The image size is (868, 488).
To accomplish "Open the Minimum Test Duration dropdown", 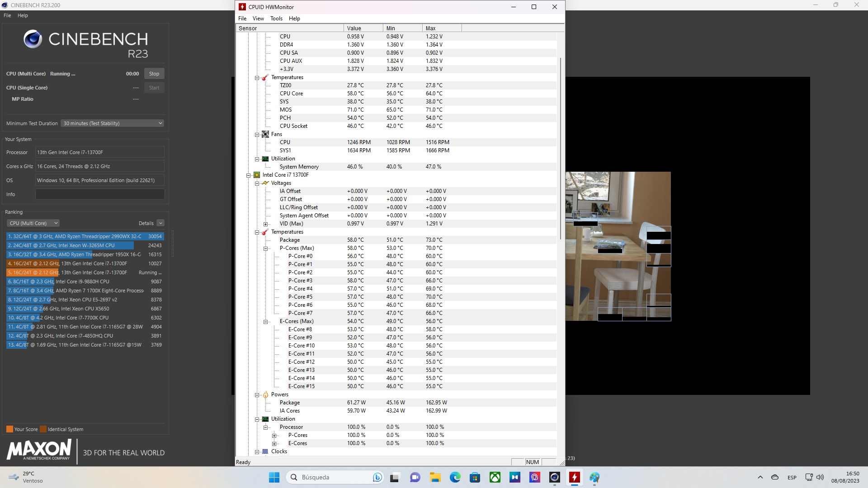I will (x=112, y=123).
